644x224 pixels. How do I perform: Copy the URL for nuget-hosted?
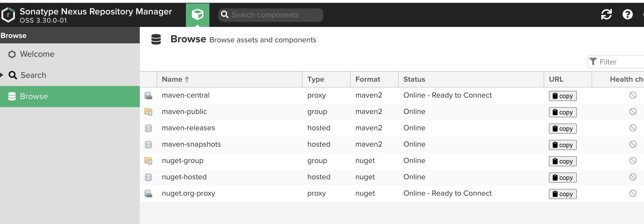point(563,178)
